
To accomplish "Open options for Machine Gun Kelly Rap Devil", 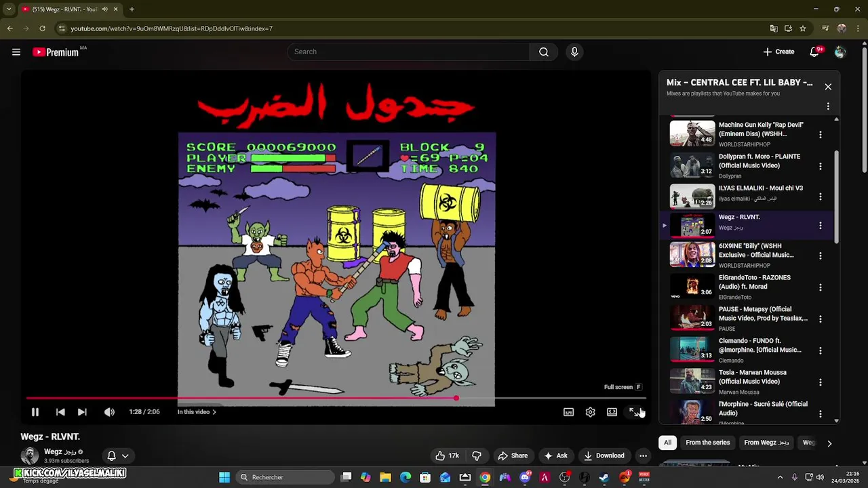I will [x=821, y=134].
